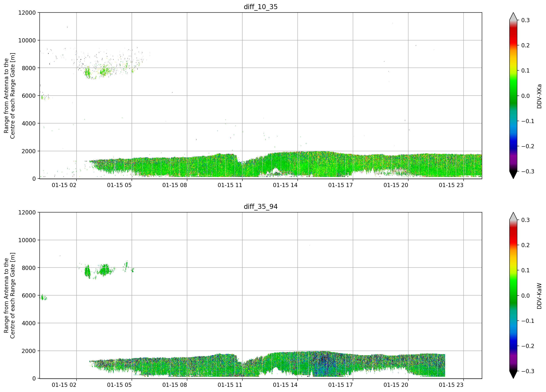Click the top plot y-axis range label

pyautogui.click(x=9, y=96)
